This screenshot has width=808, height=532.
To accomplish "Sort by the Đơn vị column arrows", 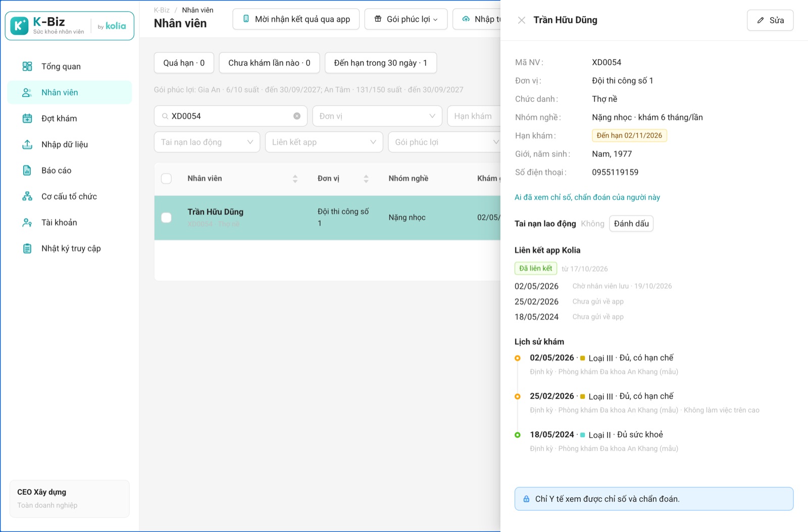I will pyautogui.click(x=366, y=179).
